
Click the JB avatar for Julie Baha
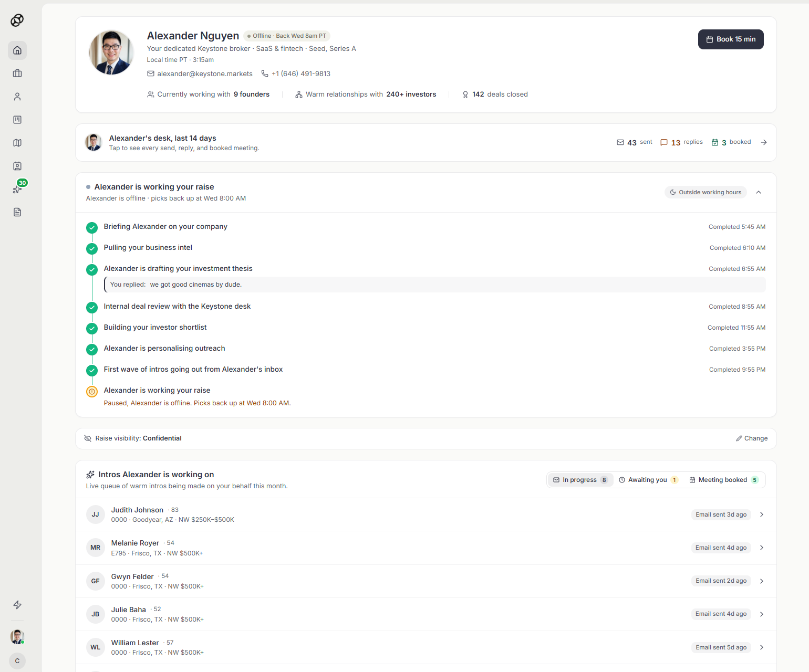pyautogui.click(x=96, y=614)
